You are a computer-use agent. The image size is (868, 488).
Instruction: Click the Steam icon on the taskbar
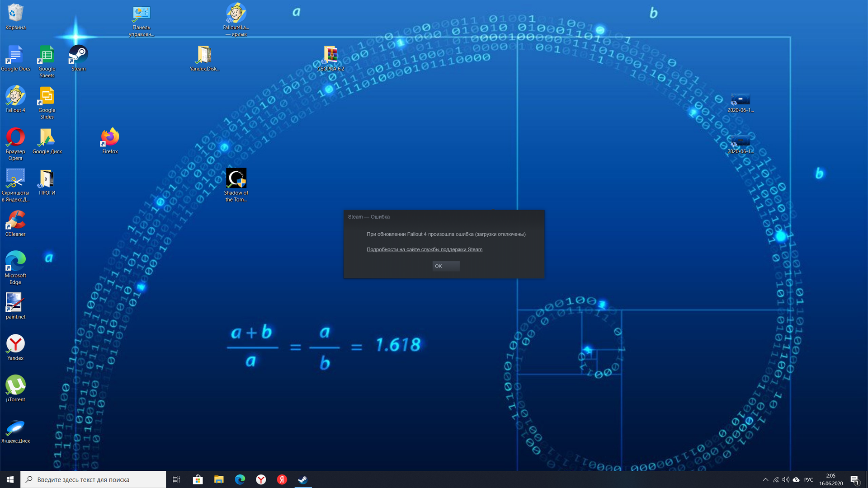point(303,479)
